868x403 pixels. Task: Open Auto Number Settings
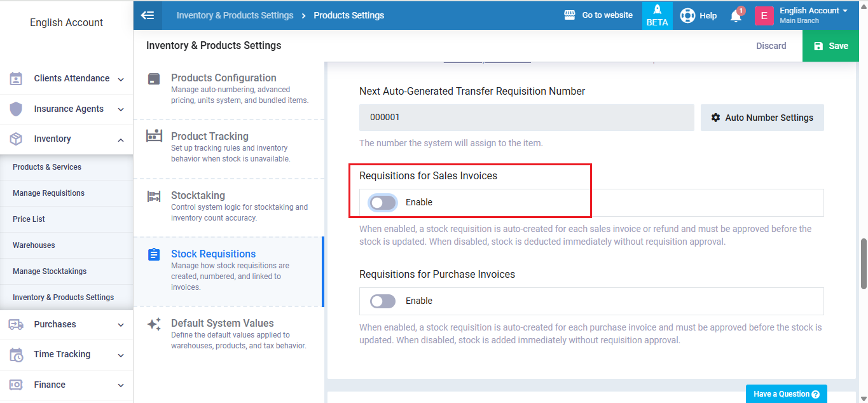click(762, 118)
